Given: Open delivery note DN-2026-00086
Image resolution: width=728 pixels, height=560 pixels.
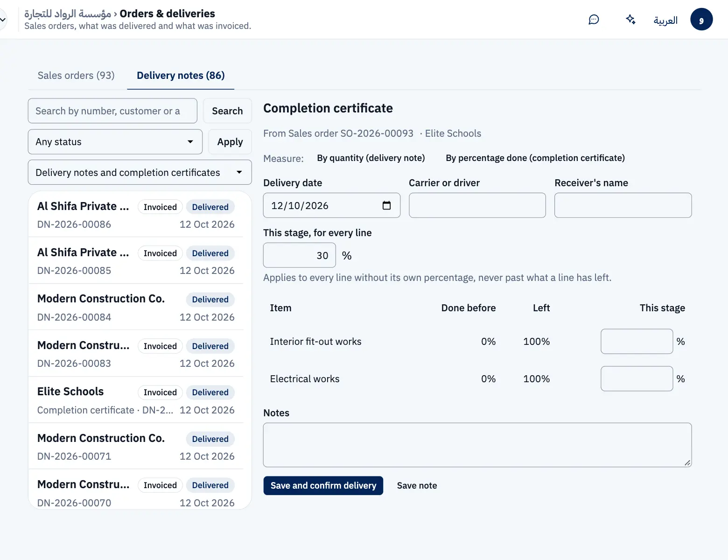Looking at the screenshot, I should click(136, 215).
